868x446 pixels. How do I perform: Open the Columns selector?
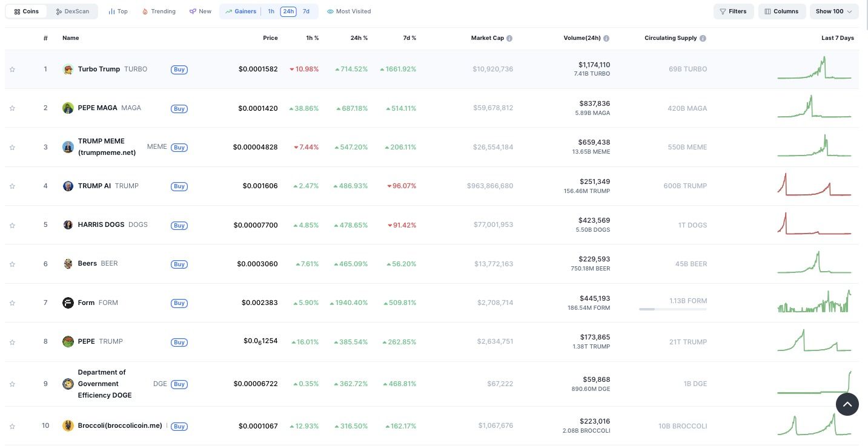click(x=781, y=11)
